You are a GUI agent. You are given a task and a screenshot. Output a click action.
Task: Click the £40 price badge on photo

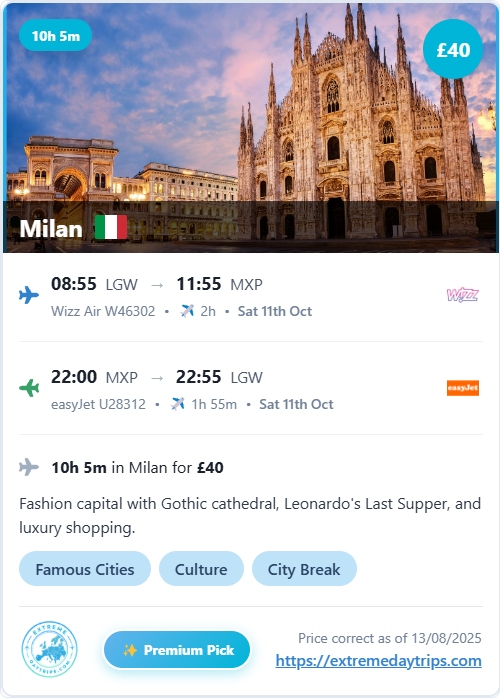pos(453,49)
